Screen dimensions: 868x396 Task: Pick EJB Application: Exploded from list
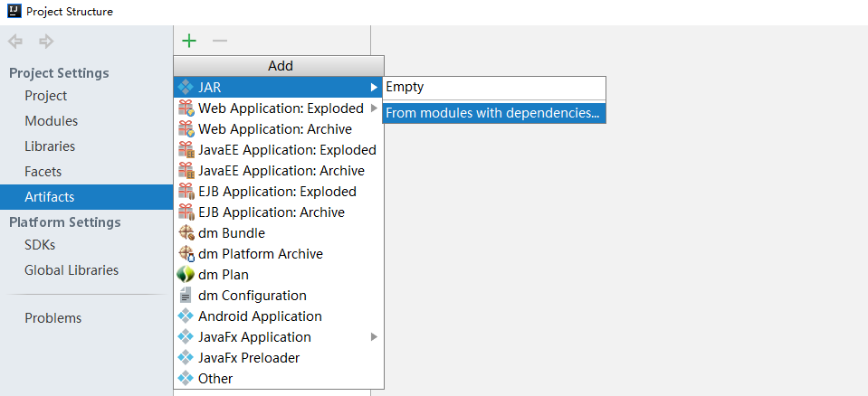point(277,192)
